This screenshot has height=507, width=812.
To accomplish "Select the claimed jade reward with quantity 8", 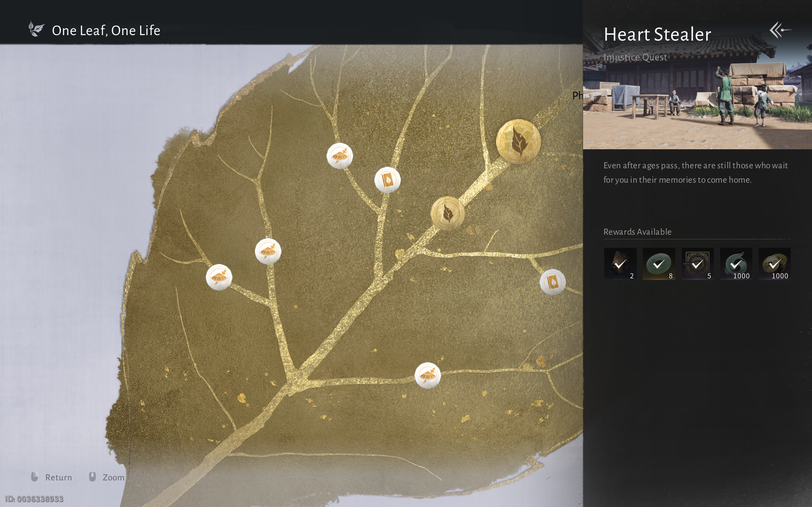I will [659, 264].
